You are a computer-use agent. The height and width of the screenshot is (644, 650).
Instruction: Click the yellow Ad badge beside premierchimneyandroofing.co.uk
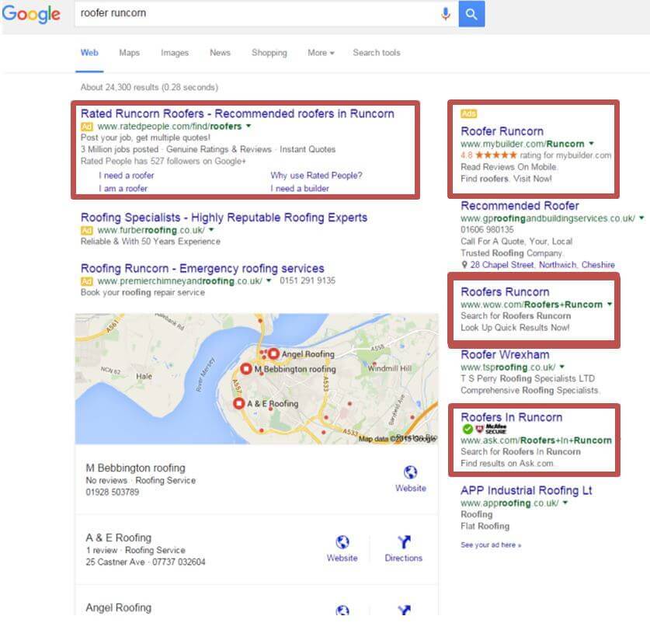pyautogui.click(x=87, y=281)
